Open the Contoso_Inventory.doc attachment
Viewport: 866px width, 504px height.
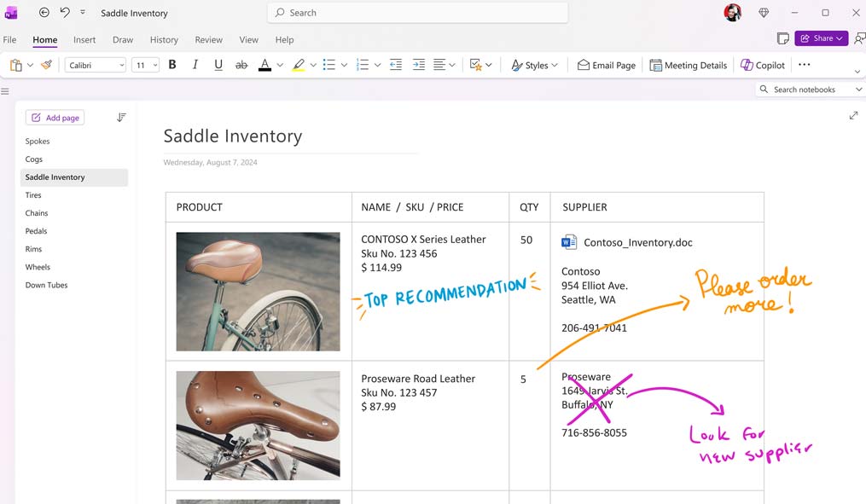pos(627,242)
